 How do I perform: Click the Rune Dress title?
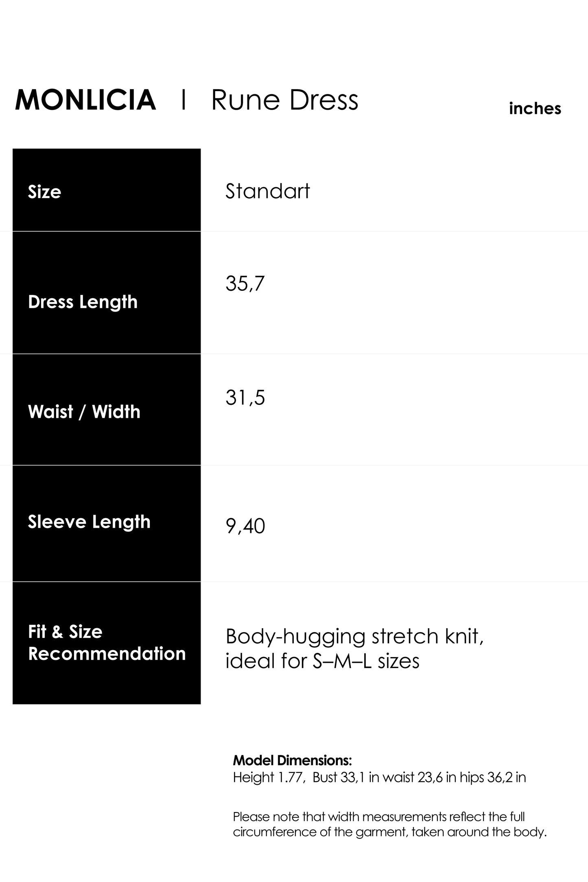284,100
